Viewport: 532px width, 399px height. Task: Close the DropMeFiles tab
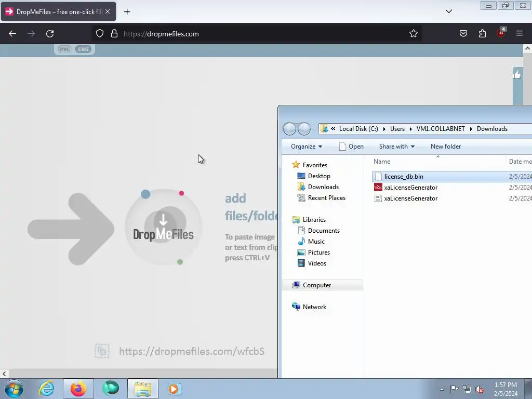108,11
